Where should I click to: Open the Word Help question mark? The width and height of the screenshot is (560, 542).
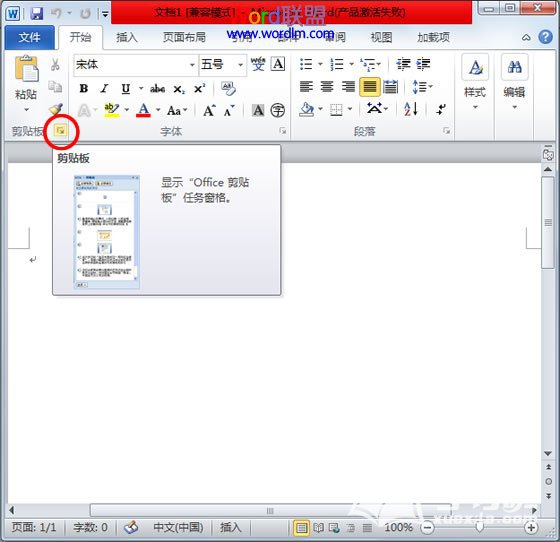pyautogui.click(x=545, y=37)
